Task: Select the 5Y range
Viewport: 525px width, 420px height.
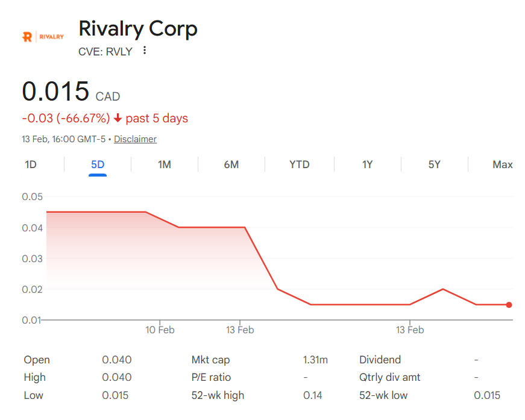Action: [x=434, y=164]
